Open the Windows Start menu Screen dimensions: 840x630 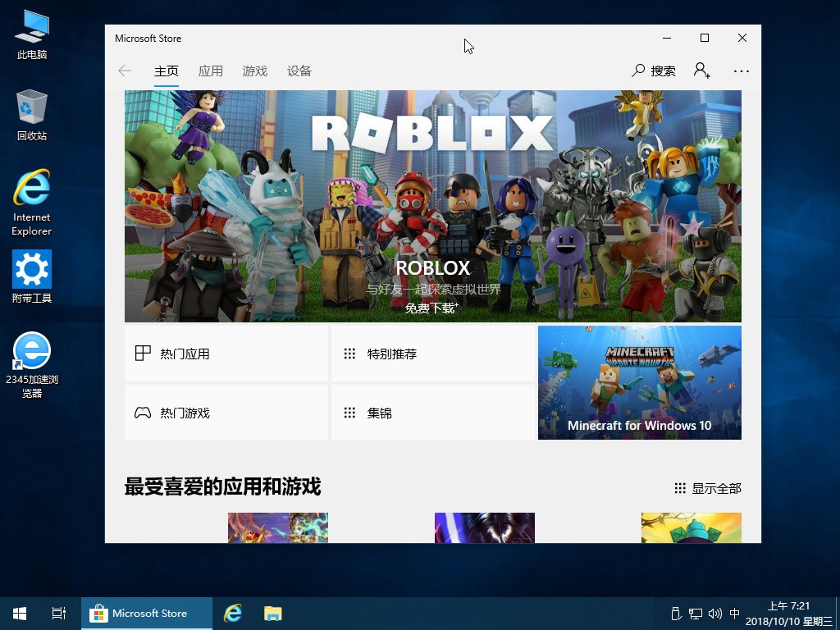point(20,614)
